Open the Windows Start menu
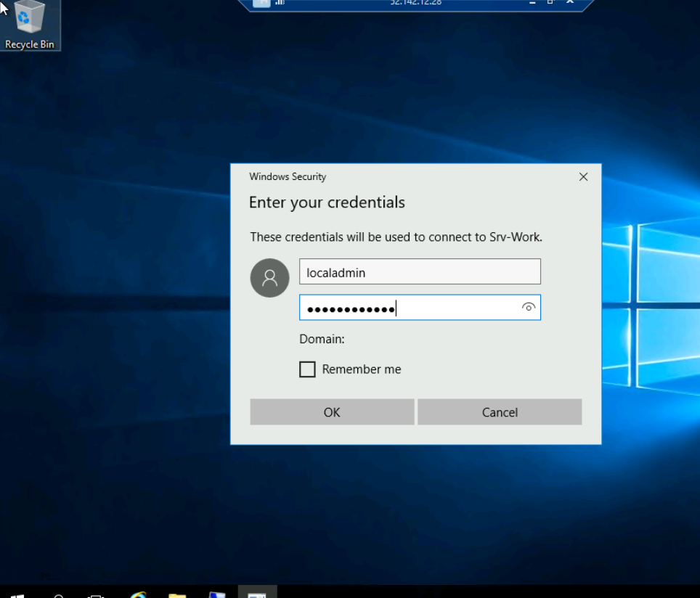This screenshot has width=700, height=598. click(x=17, y=595)
